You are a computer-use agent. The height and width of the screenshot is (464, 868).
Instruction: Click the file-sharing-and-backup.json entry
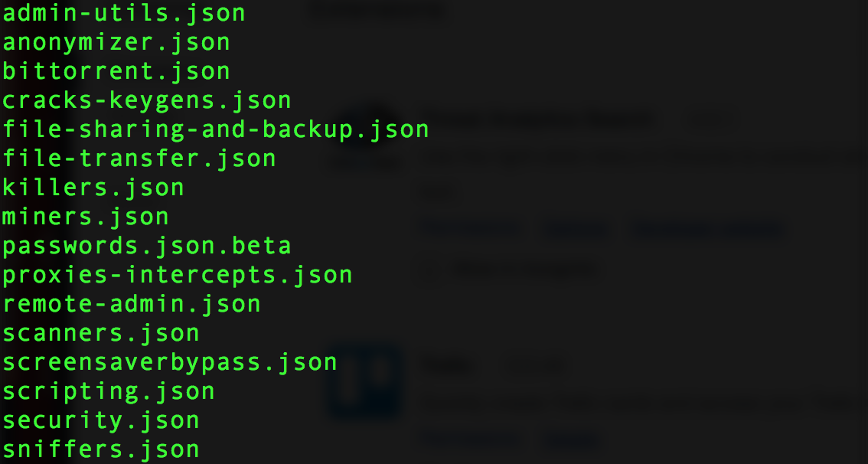(x=216, y=129)
